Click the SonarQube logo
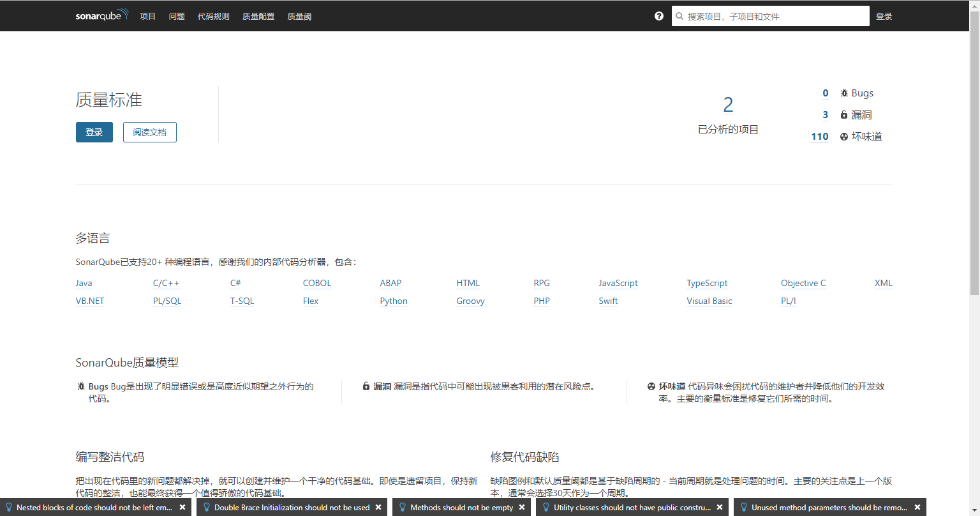Screen dimensions: 980x516 102,15
